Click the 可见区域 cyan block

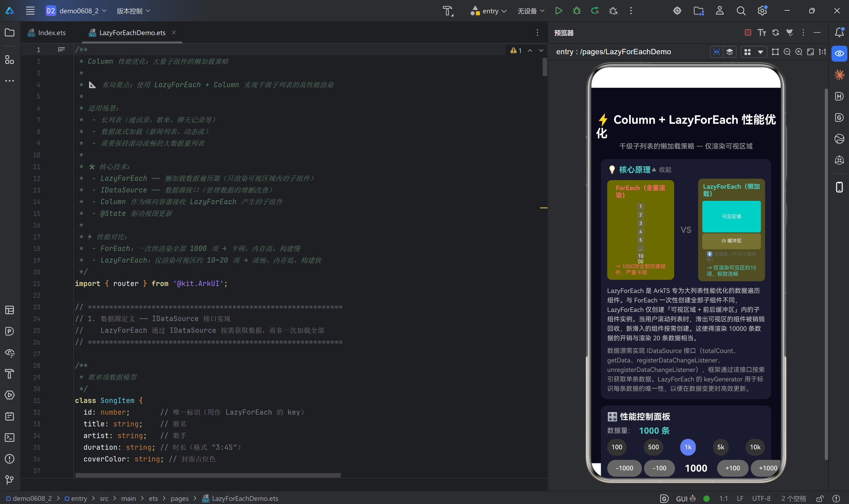pos(731,216)
